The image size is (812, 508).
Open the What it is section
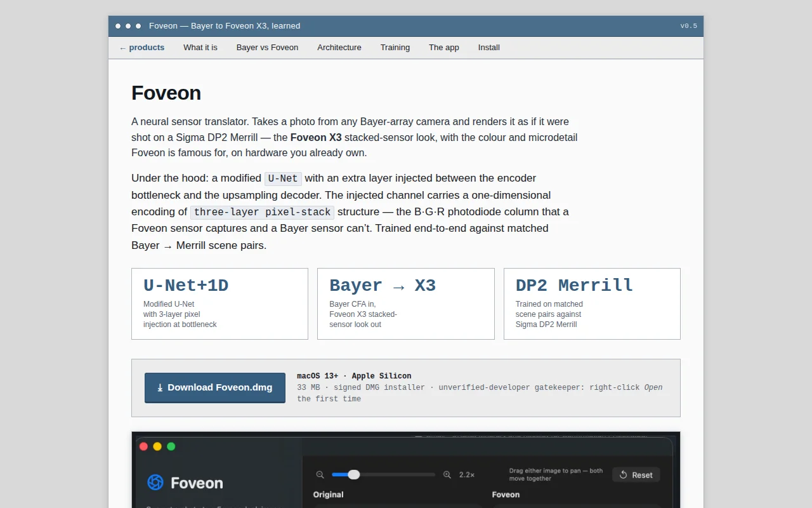[x=200, y=48]
